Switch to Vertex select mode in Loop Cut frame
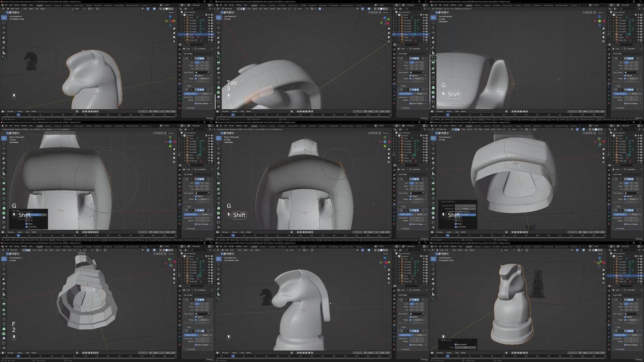This screenshot has width=644, height=362. 453,129
